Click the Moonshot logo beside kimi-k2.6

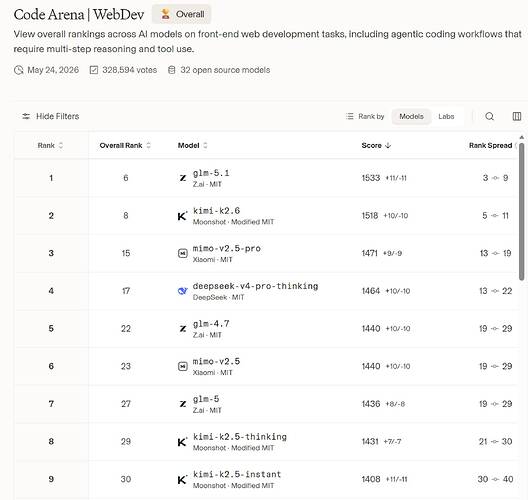tap(182, 216)
